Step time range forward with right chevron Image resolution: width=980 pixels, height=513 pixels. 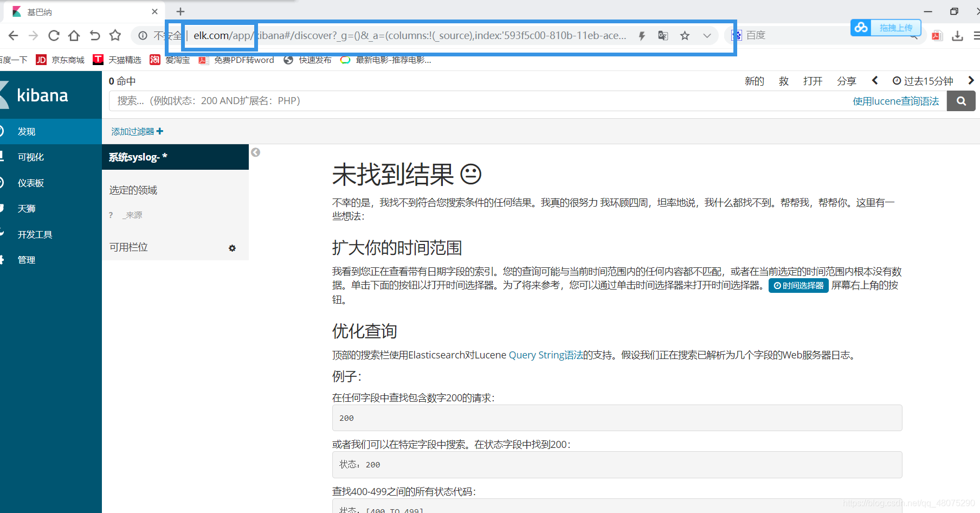(971, 80)
